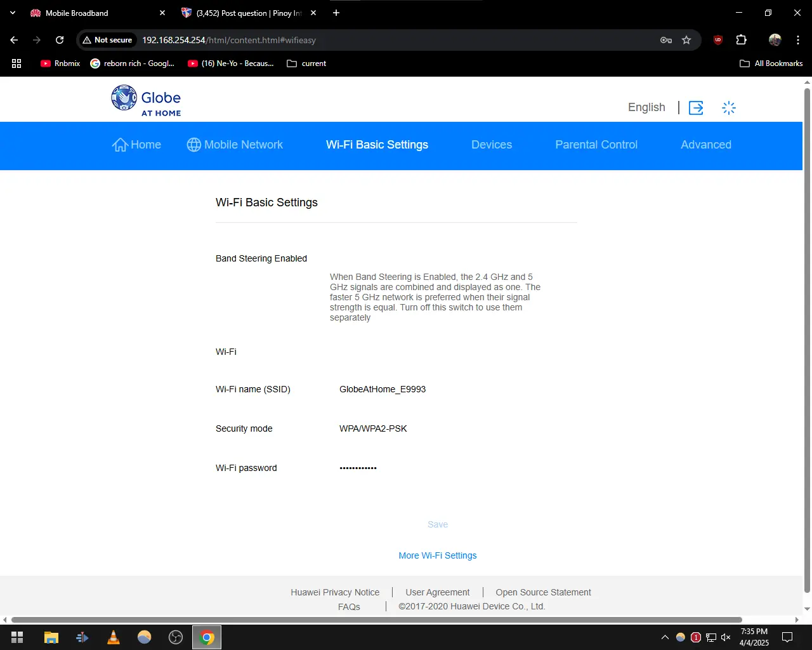
Task: Click the muted volume tray icon
Action: tap(726, 637)
